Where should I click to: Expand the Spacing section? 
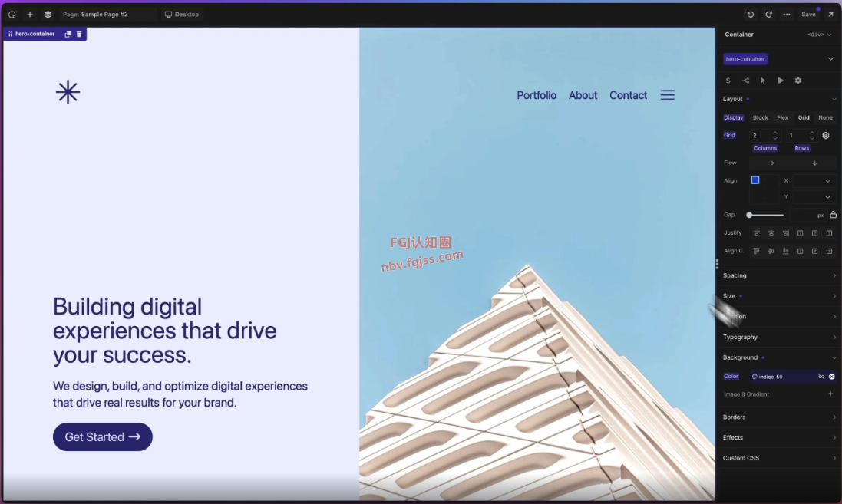pos(779,275)
